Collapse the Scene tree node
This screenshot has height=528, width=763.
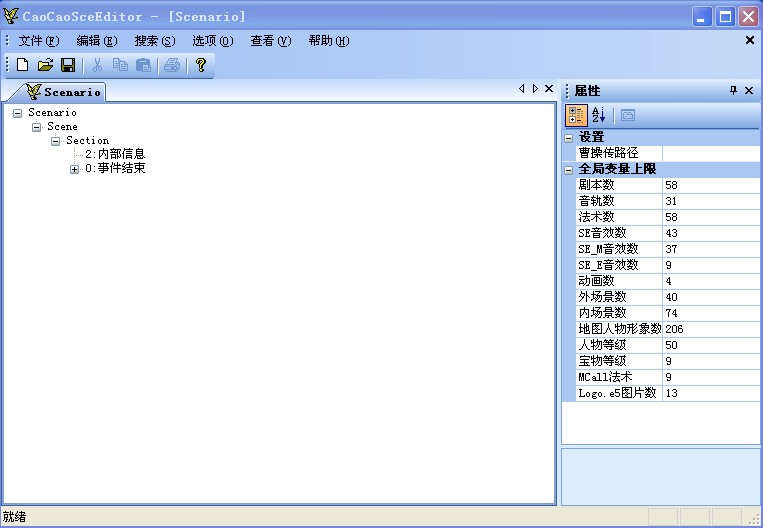(x=36, y=127)
